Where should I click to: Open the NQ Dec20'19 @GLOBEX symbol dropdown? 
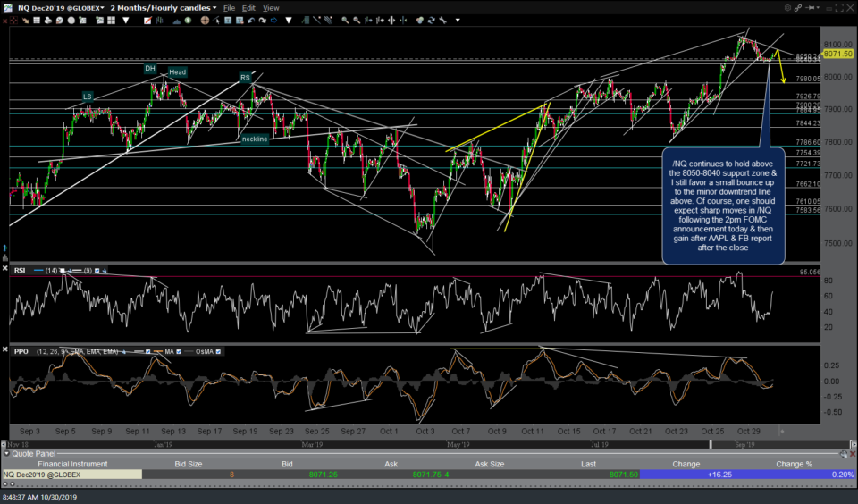(x=102, y=8)
